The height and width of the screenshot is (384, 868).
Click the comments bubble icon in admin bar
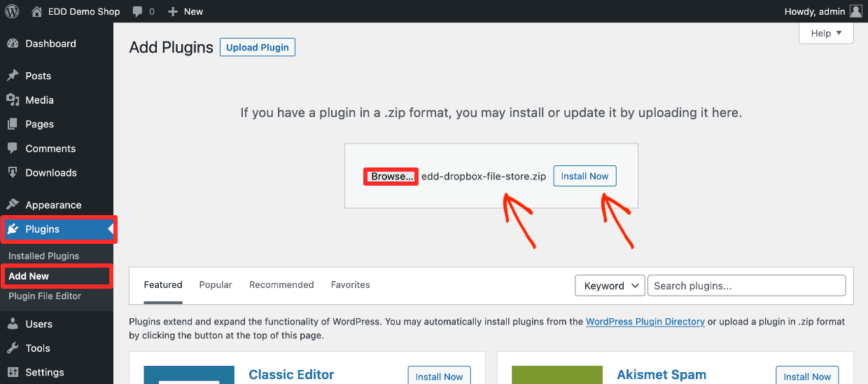pos(137,11)
